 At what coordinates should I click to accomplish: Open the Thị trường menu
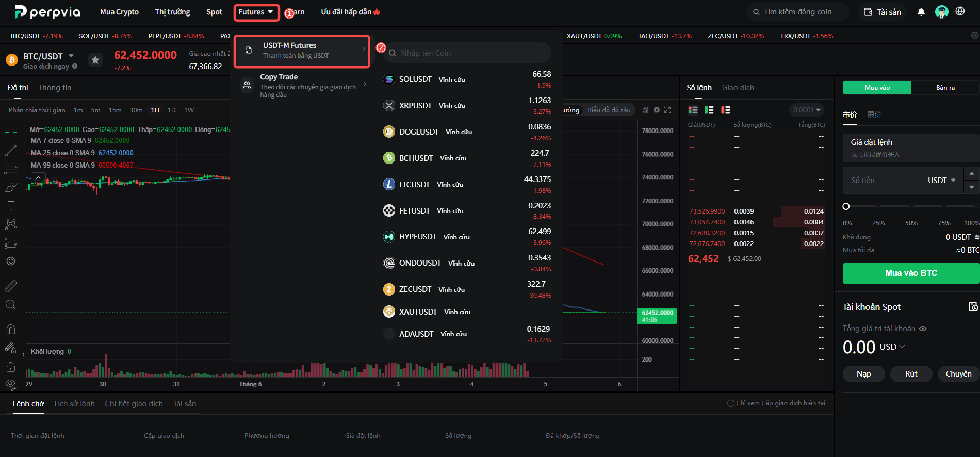172,12
